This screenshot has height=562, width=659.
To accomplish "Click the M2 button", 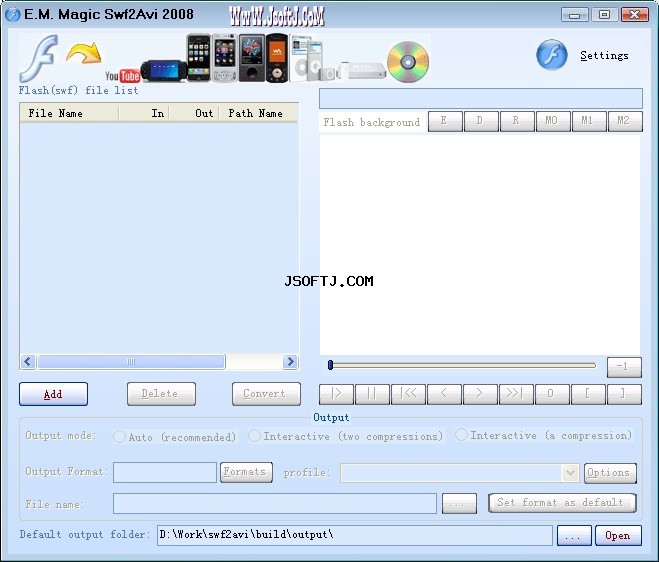I will point(625,121).
